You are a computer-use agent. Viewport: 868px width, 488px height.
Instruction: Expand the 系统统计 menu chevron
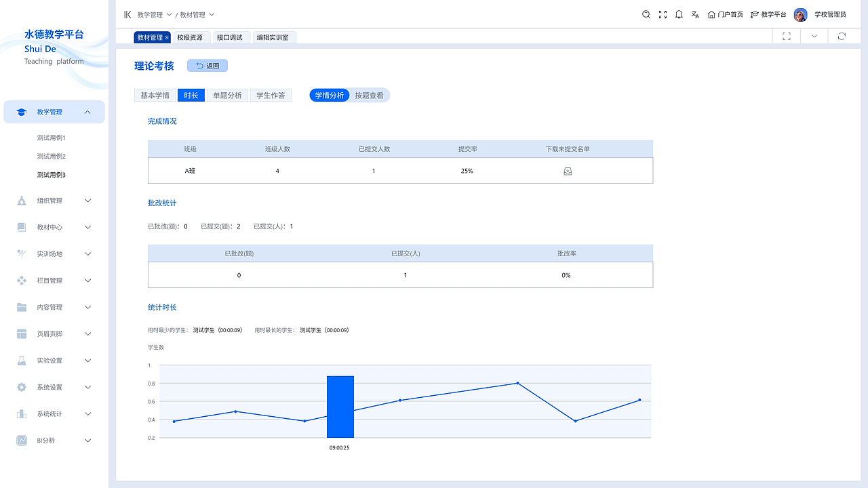pos(87,414)
